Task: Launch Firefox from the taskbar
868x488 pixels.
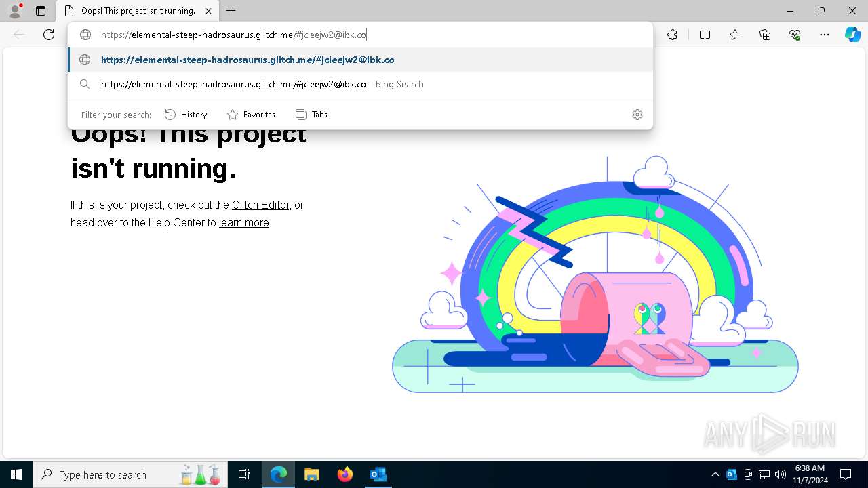Action: click(344, 474)
